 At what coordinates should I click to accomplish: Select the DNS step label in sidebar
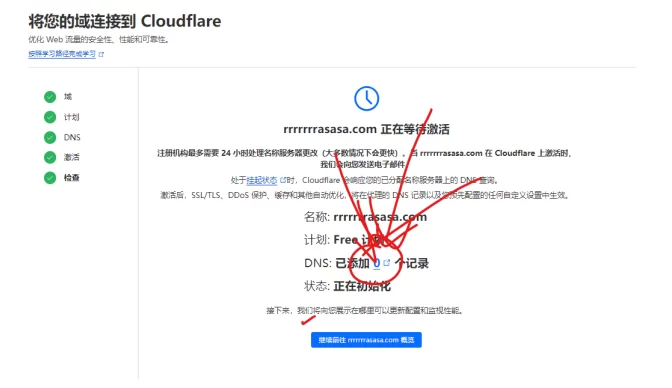pyautogui.click(x=72, y=137)
